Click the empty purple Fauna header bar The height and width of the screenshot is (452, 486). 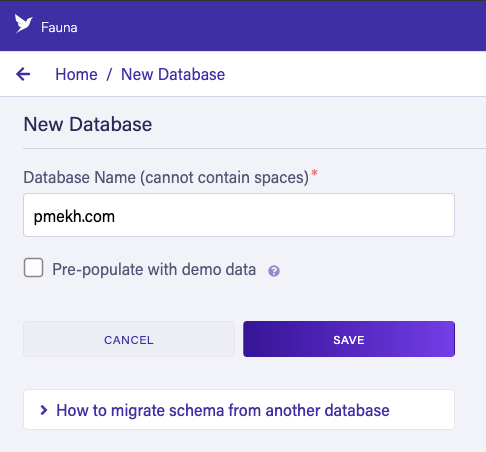coord(283,26)
